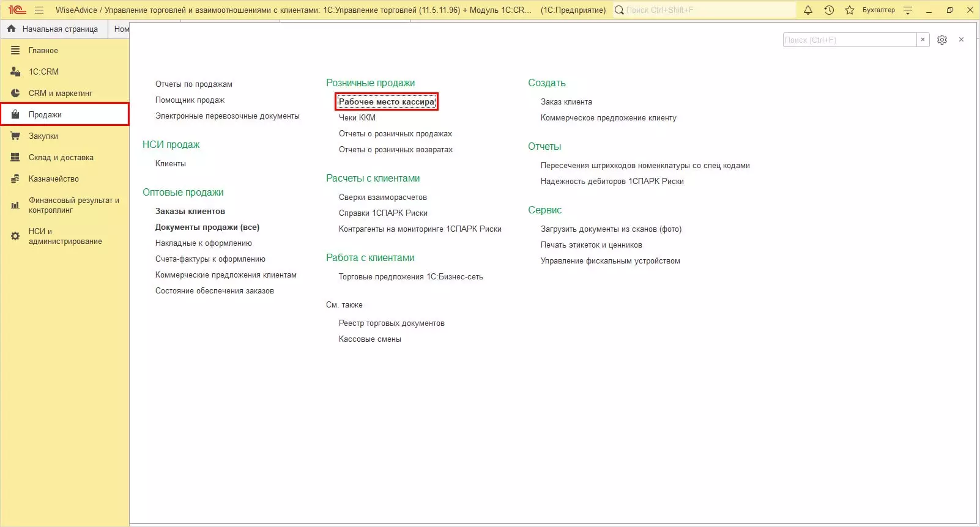Image resolution: width=980 pixels, height=527 pixels.
Task: Open Управление фискальным устройством
Action: coord(611,261)
